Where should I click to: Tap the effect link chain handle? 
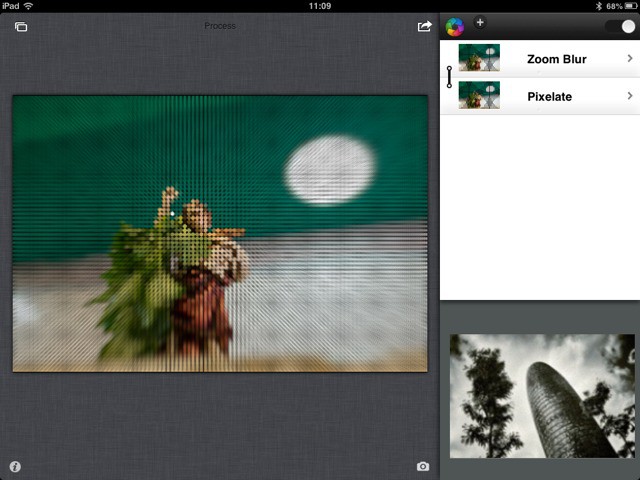coord(449,77)
